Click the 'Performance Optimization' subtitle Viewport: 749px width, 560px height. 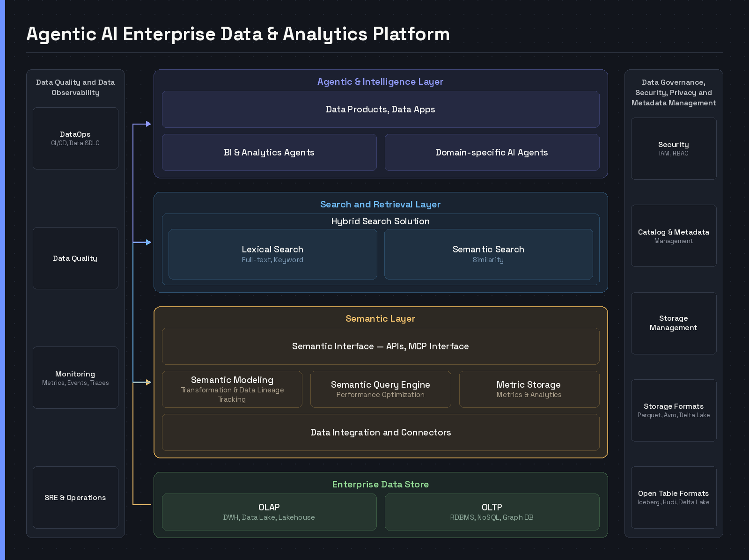[x=381, y=395]
